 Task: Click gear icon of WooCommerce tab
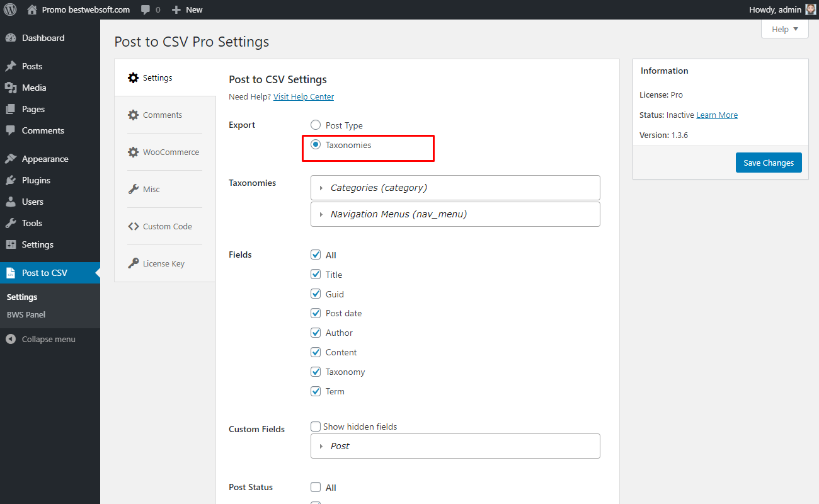pyautogui.click(x=133, y=152)
